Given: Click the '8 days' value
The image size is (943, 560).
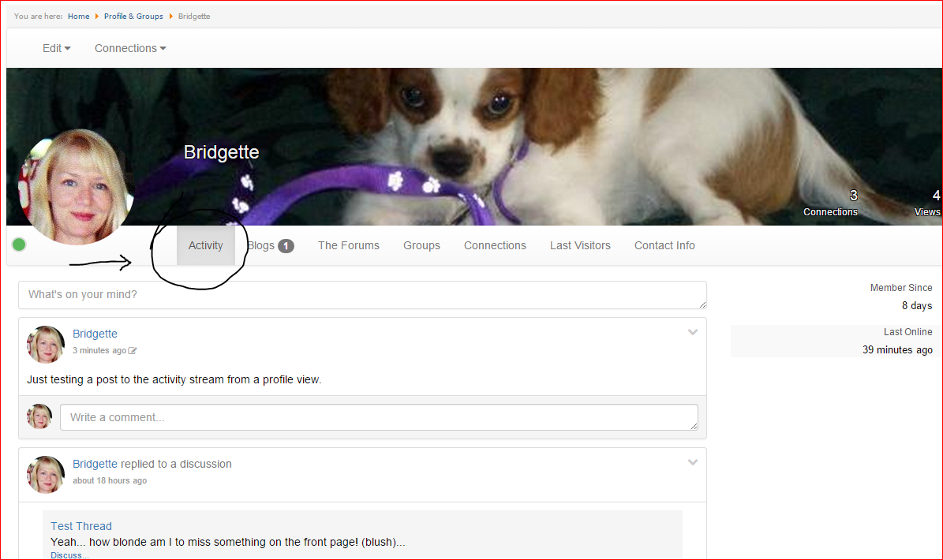Looking at the screenshot, I should [917, 306].
